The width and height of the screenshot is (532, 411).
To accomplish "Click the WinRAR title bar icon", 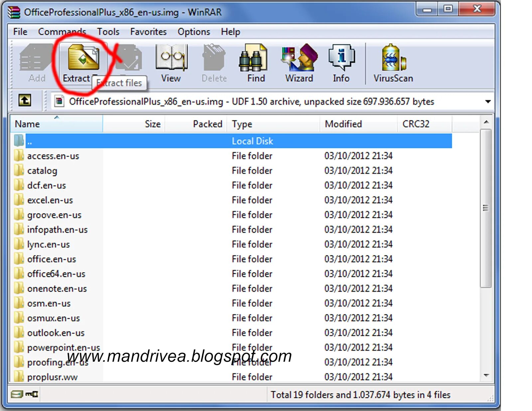I will tap(14, 12).
